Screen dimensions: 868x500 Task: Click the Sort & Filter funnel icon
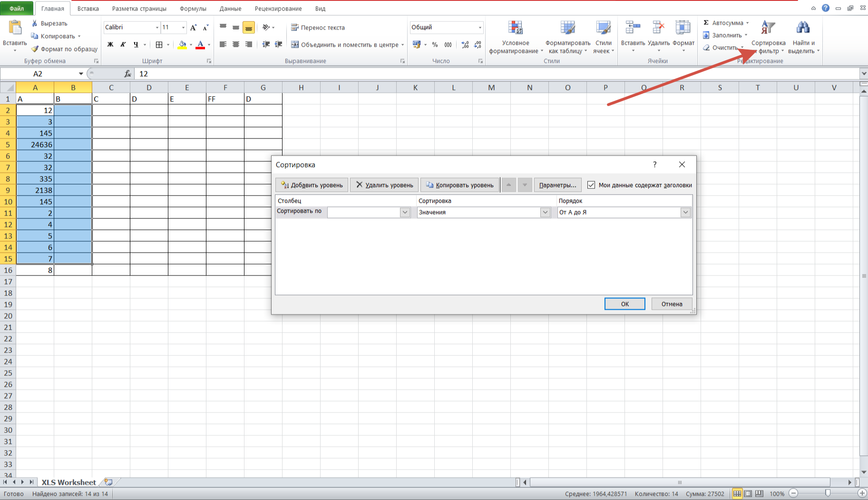coord(768,28)
